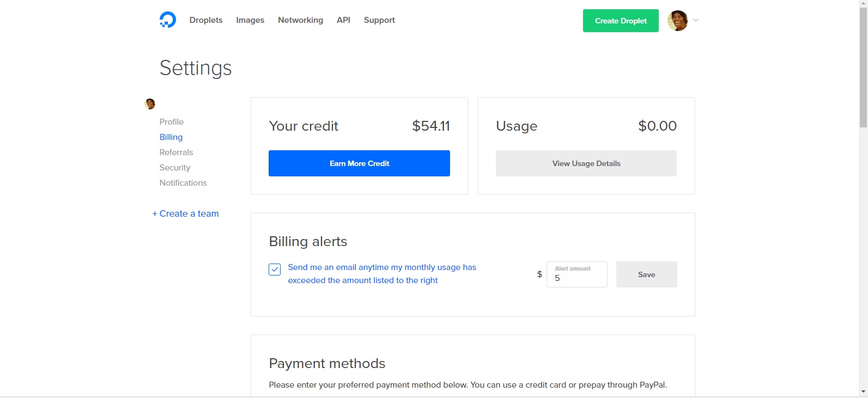868x398 pixels.
Task: Open the Images menu
Action: [250, 20]
